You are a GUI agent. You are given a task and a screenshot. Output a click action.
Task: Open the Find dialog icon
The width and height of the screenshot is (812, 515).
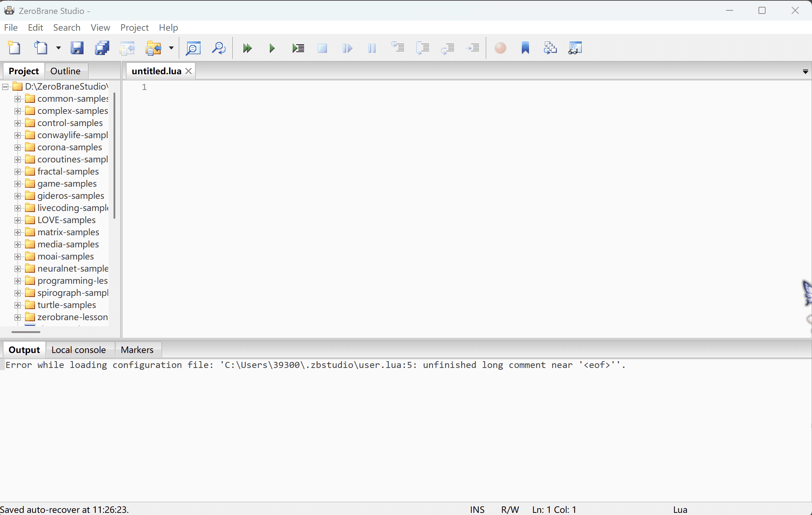pos(193,48)
